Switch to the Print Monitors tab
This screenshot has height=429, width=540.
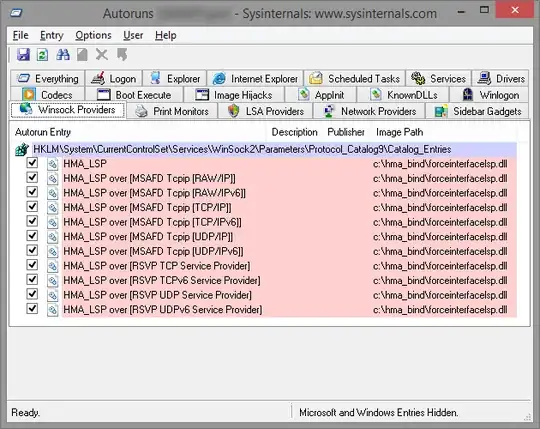[172, 111]
